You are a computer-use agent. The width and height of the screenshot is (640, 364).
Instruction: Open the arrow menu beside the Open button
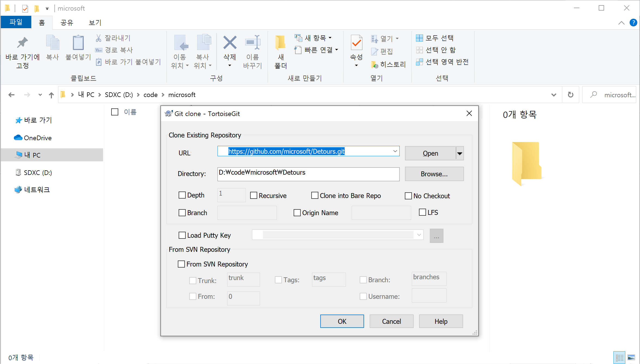[460, 153]
